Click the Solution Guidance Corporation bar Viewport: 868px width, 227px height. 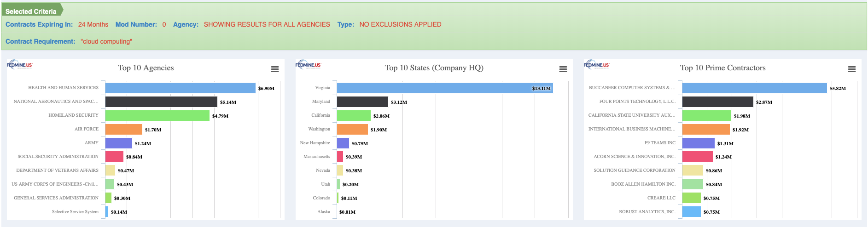click(x=693, y=170)
